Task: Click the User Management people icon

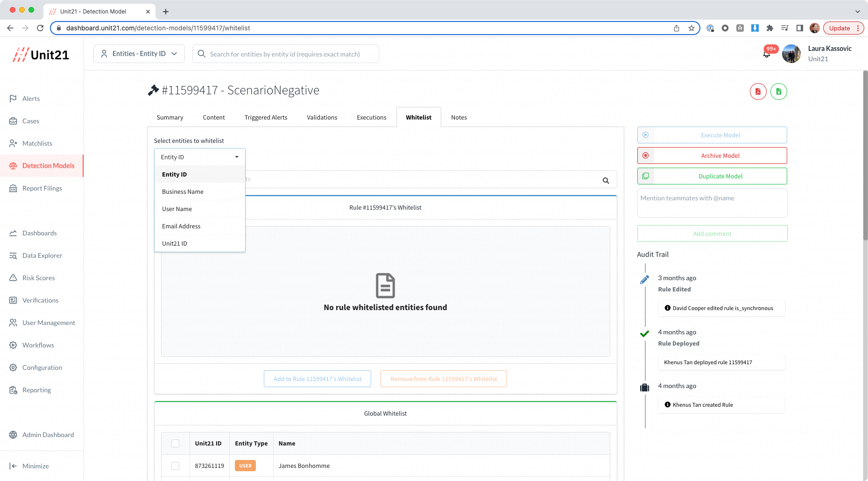Action: point(13,323)
